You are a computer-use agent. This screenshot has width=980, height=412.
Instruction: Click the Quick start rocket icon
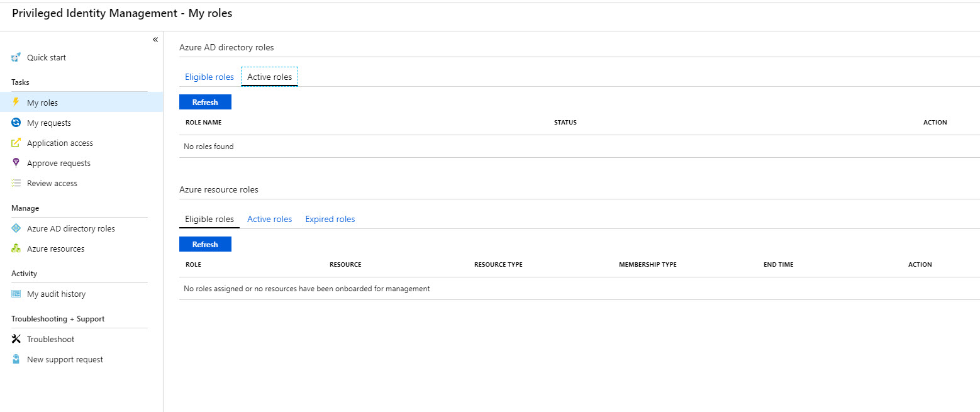(x=16, y=57)
